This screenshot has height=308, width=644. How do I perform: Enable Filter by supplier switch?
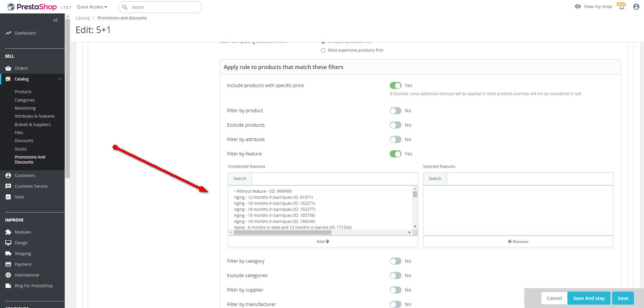(x=395, y=290)
